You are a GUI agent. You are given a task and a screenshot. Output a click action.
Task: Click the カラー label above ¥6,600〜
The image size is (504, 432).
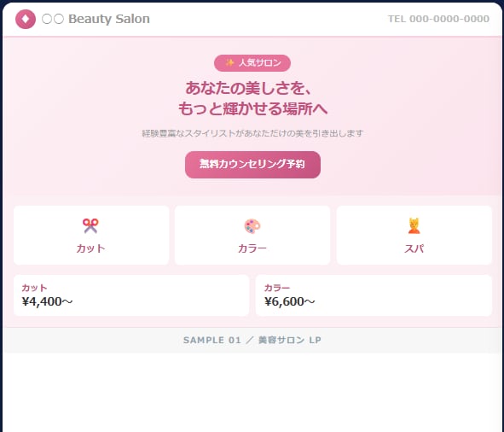(x=277, y=288)
